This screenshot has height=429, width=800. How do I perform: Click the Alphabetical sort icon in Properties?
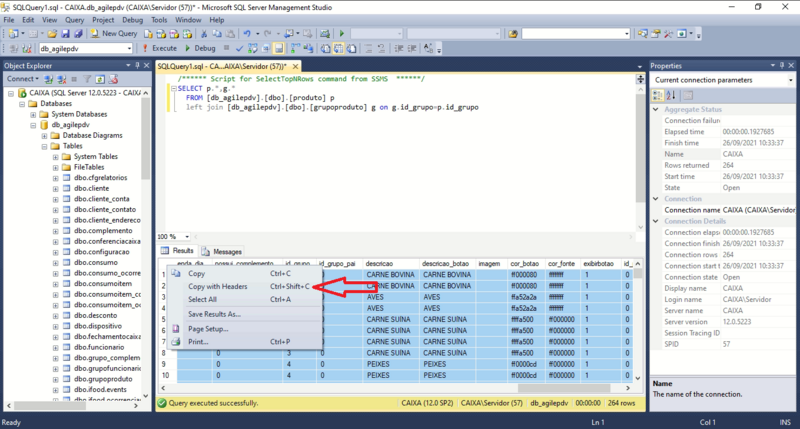coord(671,95)
